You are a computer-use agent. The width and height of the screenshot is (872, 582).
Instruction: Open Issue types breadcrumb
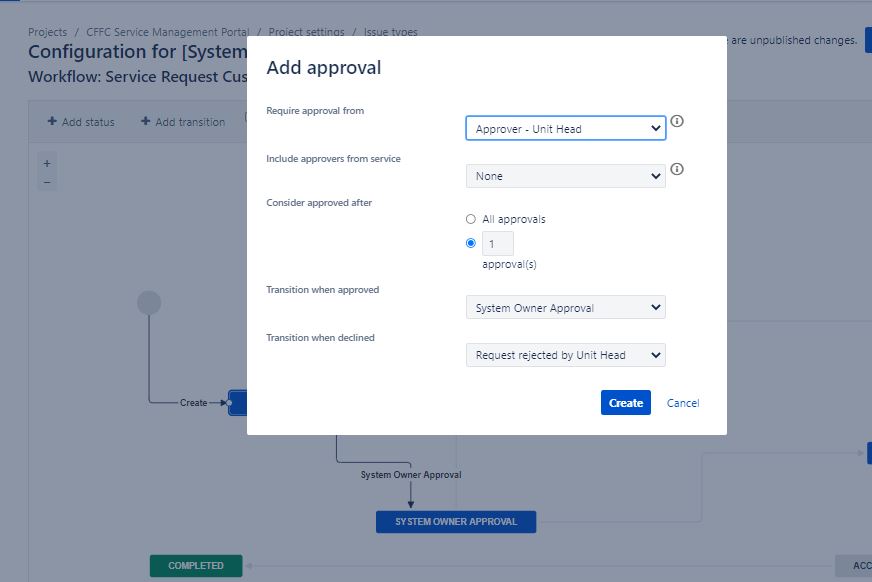(x=390, y=32)
